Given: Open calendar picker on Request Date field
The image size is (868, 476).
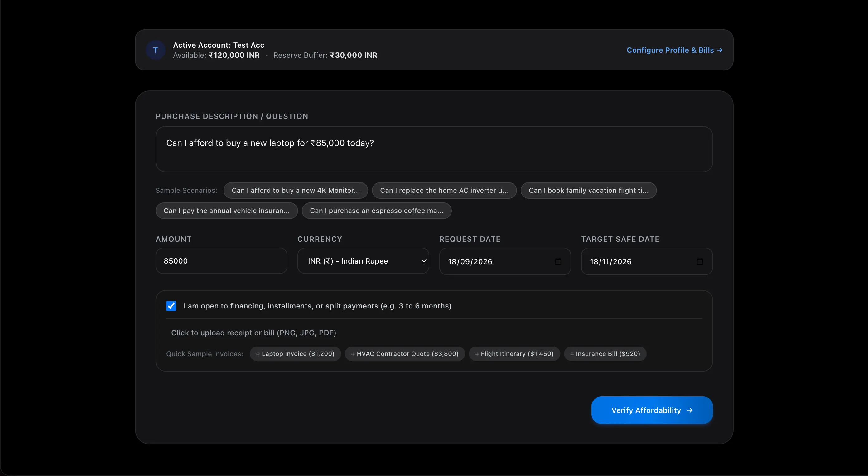Looking at the screenshot, I should click(x=558, y=261).
